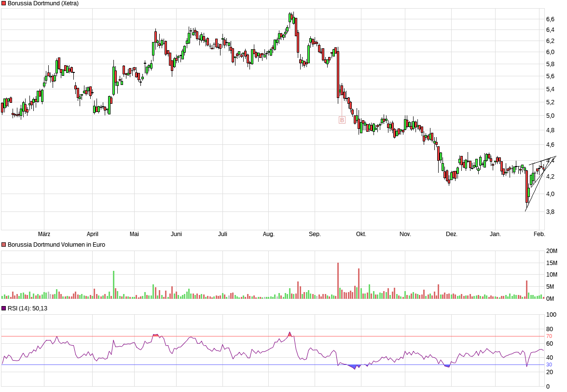Click the tallest red volume bar in September
Image resolution: width=567 pixels, height=392 pixels.
(338, 280)
